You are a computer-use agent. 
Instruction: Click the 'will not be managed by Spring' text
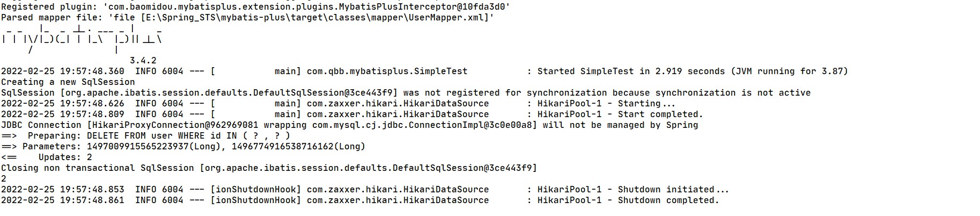click(x=620, y=125)
